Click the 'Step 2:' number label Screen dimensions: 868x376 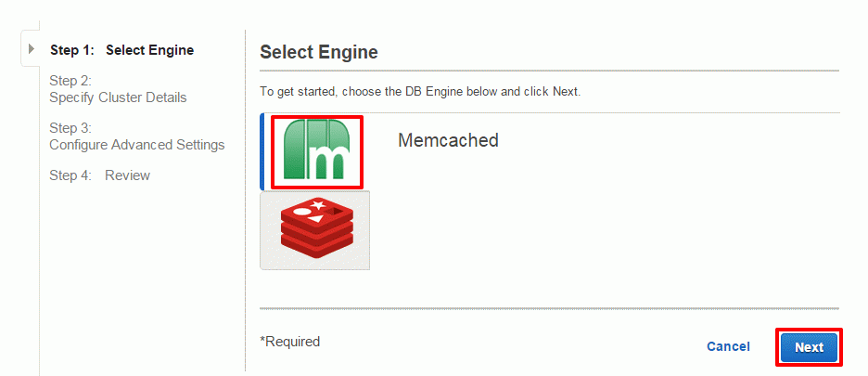coord(70,82)
